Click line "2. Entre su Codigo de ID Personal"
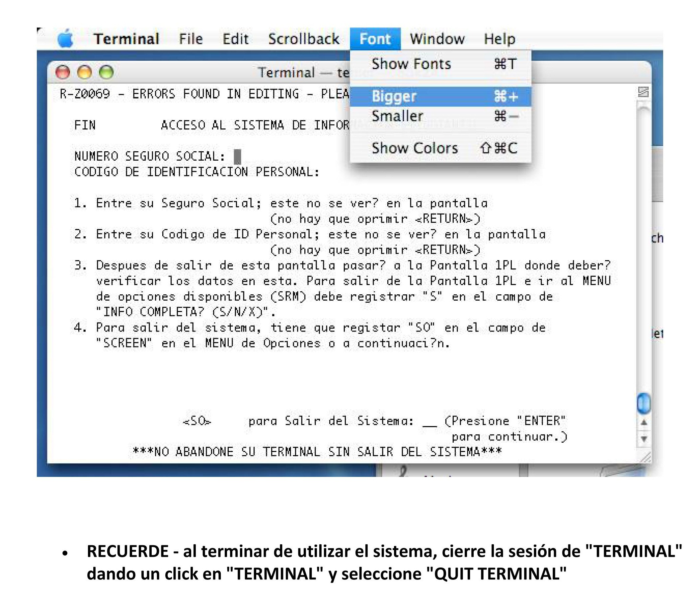This screenshot has width=700, height=603. (310, 234)
